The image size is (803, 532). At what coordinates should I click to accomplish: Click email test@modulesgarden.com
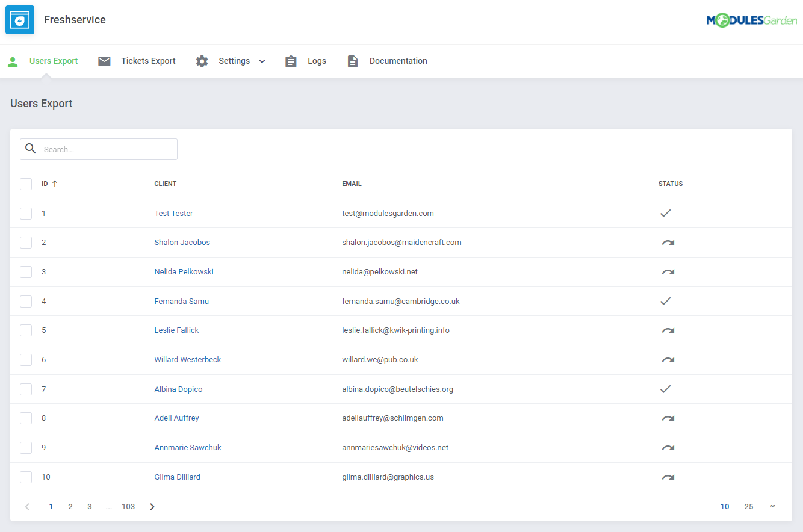click(x=388, y=214)
